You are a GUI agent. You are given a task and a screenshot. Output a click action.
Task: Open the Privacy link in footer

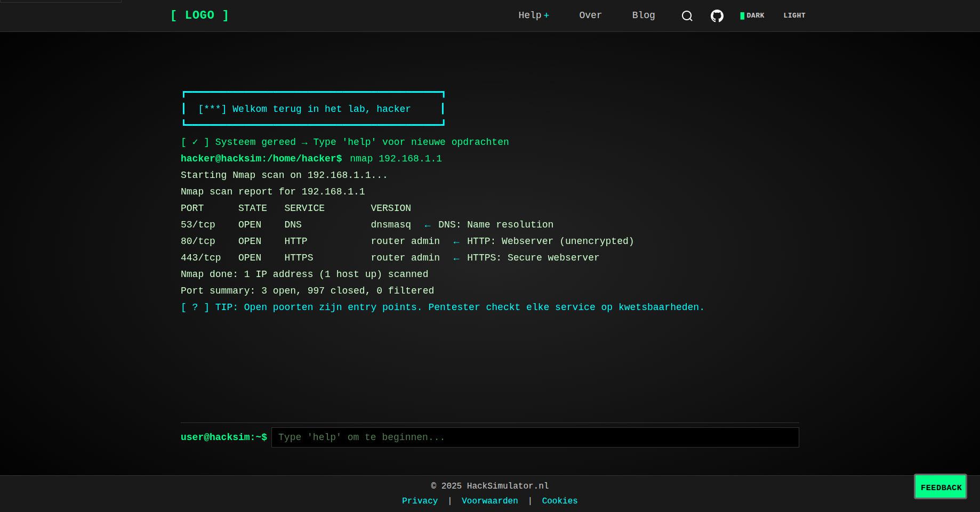[420, 501]
